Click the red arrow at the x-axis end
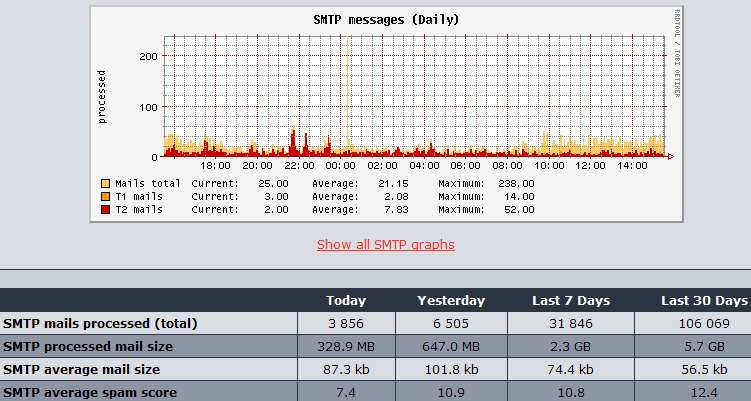 [x=670, y=157]
